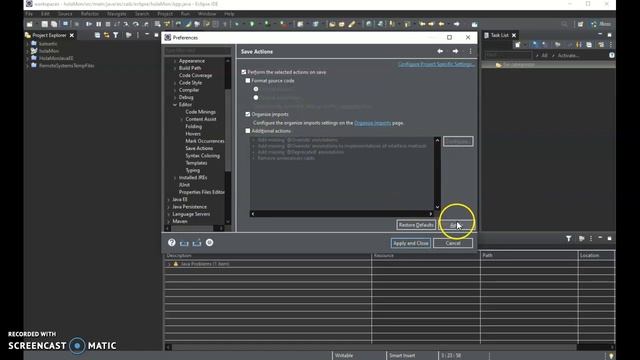Click the Apply and Close button

coord(411,243)
